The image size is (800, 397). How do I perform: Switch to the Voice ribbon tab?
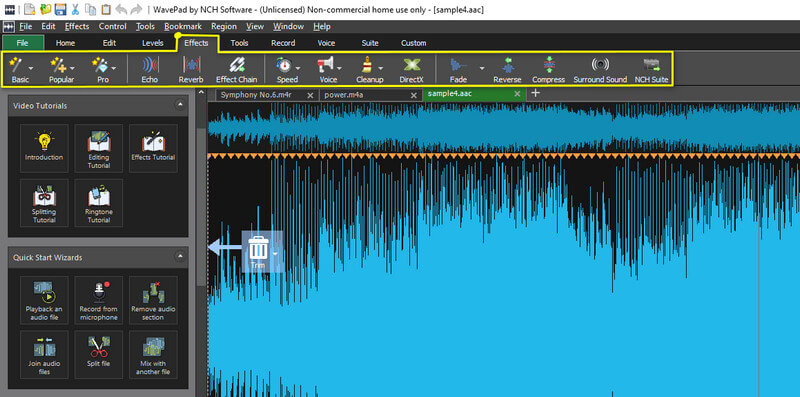point(327,43)
